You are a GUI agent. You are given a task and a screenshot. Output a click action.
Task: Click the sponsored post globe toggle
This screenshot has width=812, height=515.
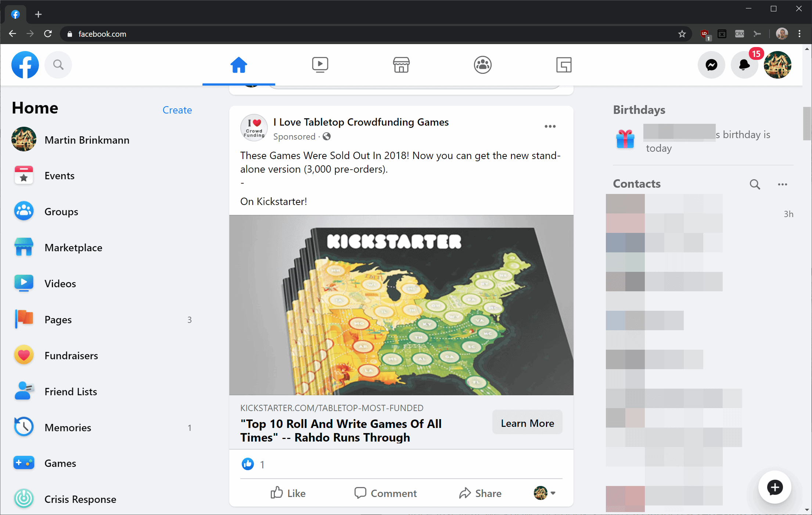(x=326, y=136)
